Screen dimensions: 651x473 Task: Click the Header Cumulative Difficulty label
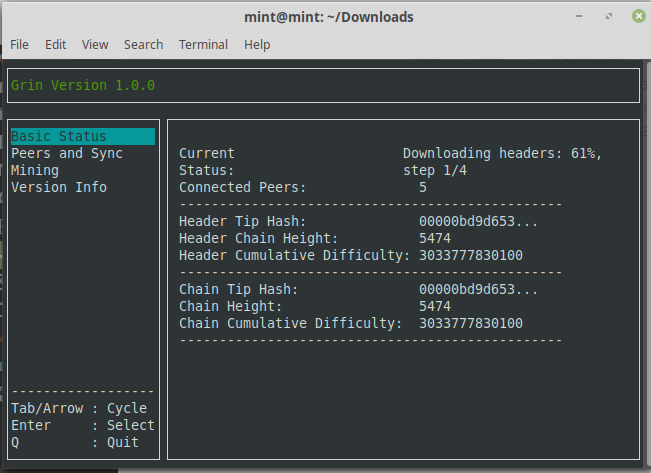pyautogui.click(x=294, y=255)
